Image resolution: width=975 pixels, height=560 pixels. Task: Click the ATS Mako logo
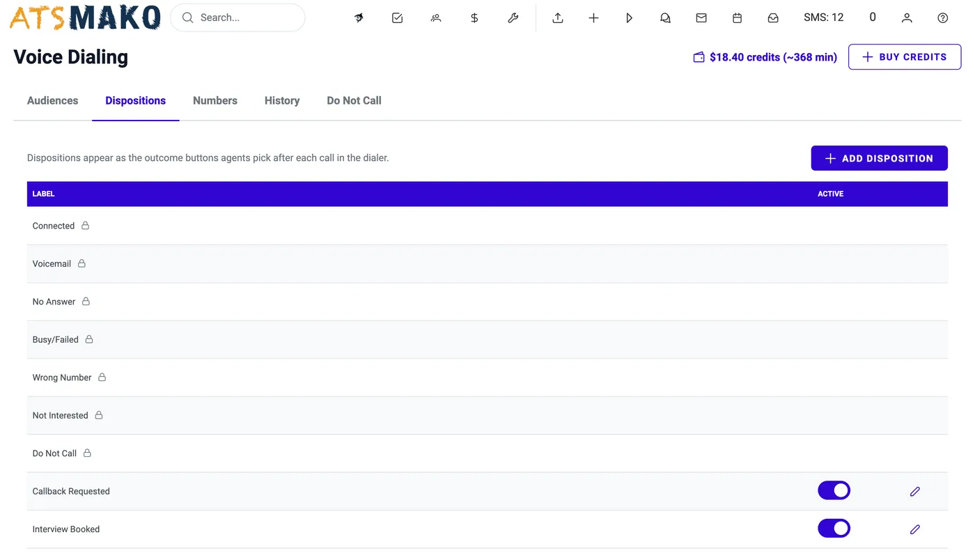[85, 18]
